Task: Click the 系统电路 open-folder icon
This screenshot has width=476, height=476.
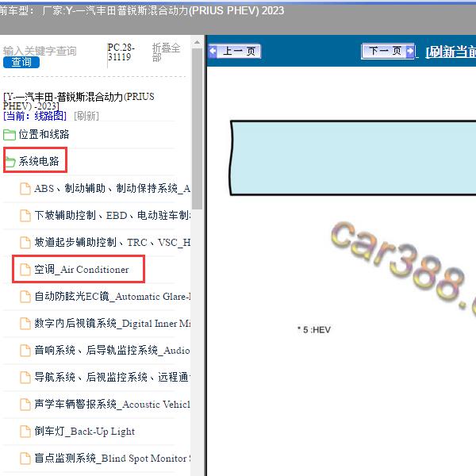Action: (x=10, y=162)
